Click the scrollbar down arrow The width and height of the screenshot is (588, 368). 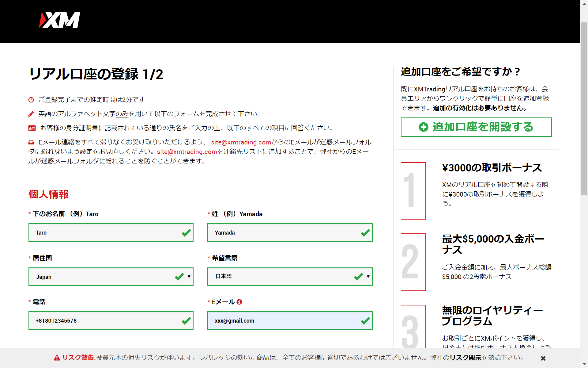tap(584, 365)
